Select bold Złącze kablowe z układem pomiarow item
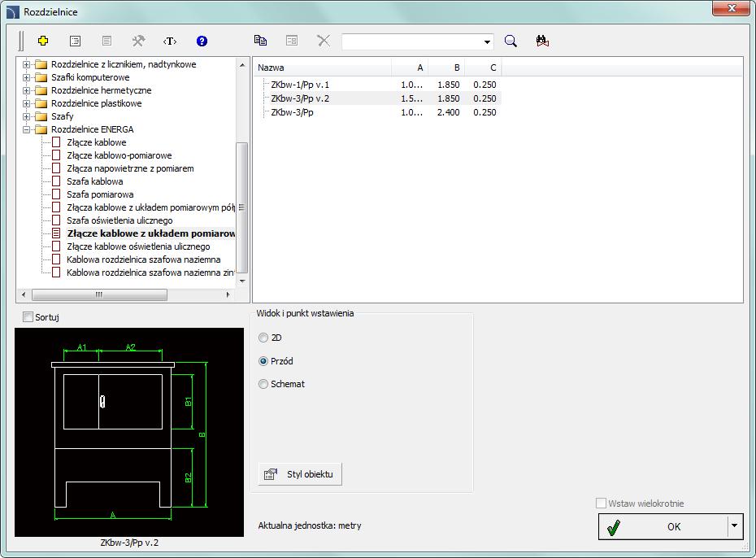756x558 pixels. click(x=151, y=233)
